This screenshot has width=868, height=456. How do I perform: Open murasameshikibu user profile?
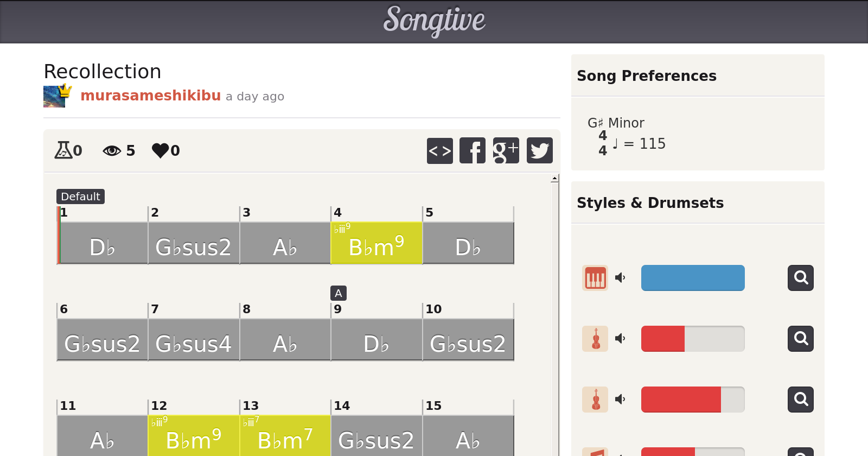point(150,96)
